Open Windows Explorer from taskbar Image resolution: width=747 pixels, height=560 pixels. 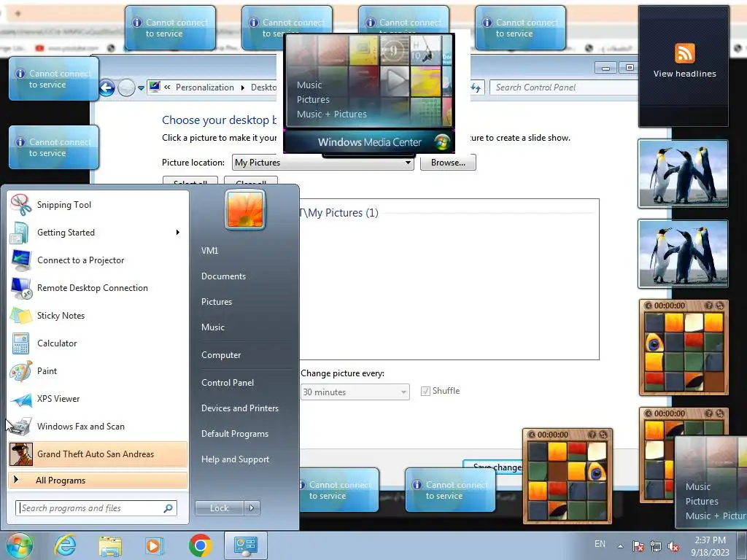click(110, 545)
